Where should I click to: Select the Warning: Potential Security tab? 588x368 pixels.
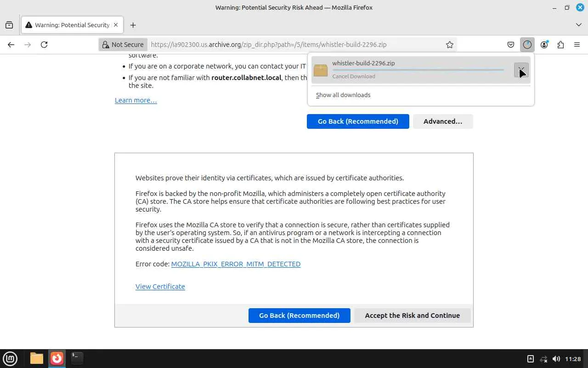pyautogui.click(x=72, y=25)
